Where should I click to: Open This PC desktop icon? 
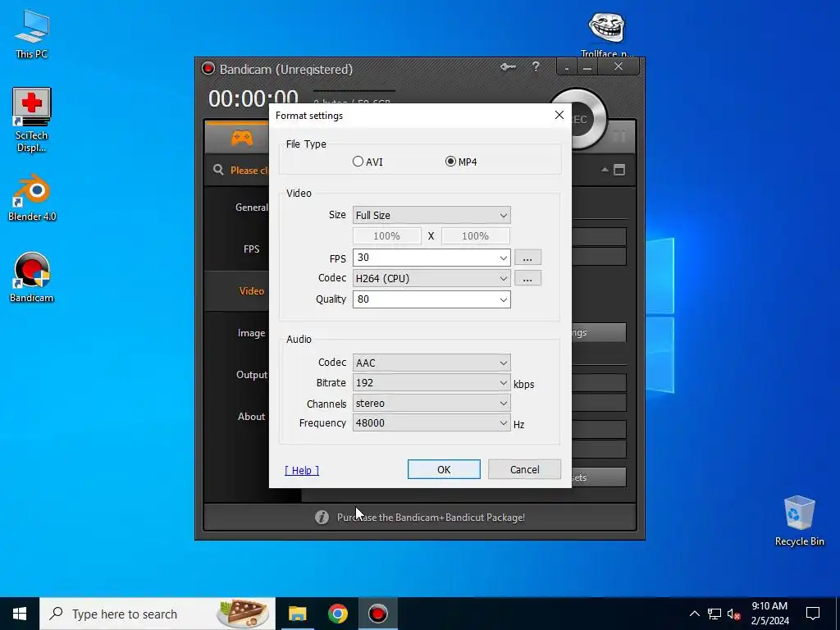[32, 34]
